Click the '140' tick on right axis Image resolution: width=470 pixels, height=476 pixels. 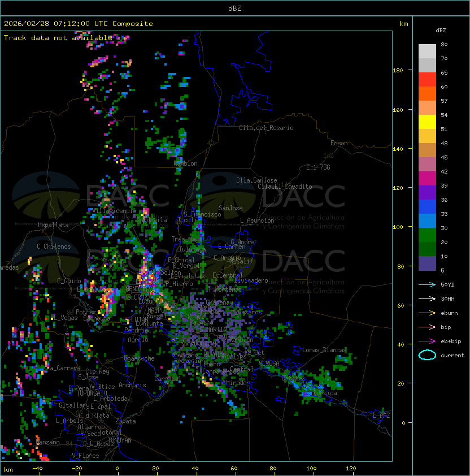click(398, 149)
